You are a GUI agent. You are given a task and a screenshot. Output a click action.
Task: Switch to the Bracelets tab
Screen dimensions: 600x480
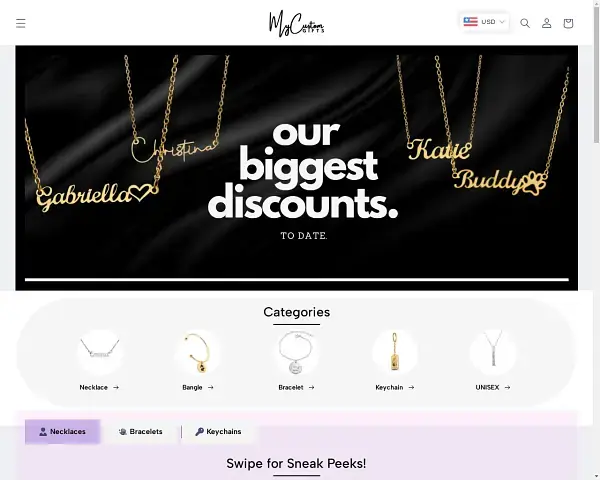pos(141,431)
